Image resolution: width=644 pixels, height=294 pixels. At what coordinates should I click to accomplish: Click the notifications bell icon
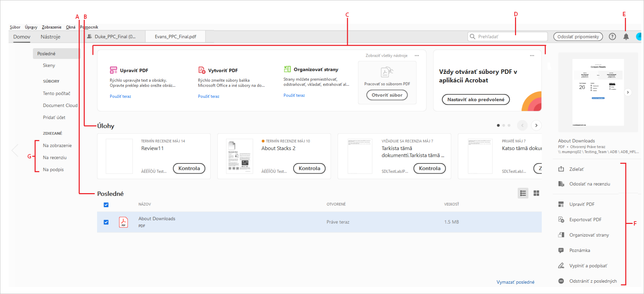(626, 37)
